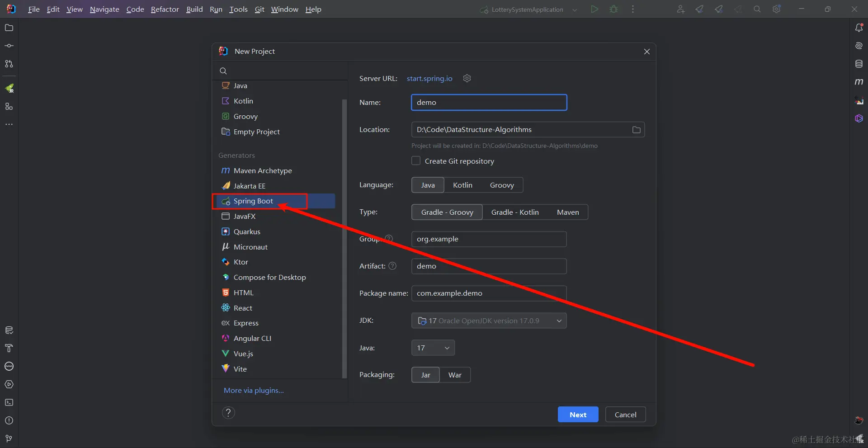Open server URL settings gear
The width and height of the screenshot is (868, 448).
pos(467,78)
